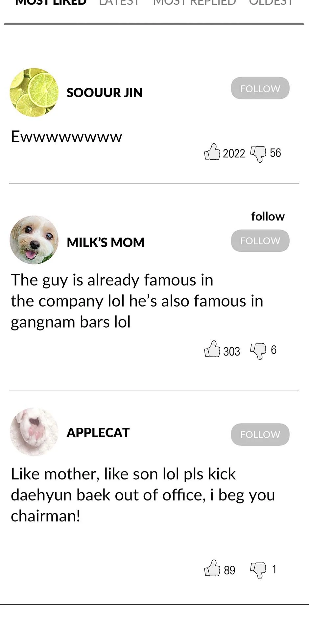309x644 pixels.
Task: Open SOOUUR JIN username profile
Action: pyautogui.click(x=105, y=93)
